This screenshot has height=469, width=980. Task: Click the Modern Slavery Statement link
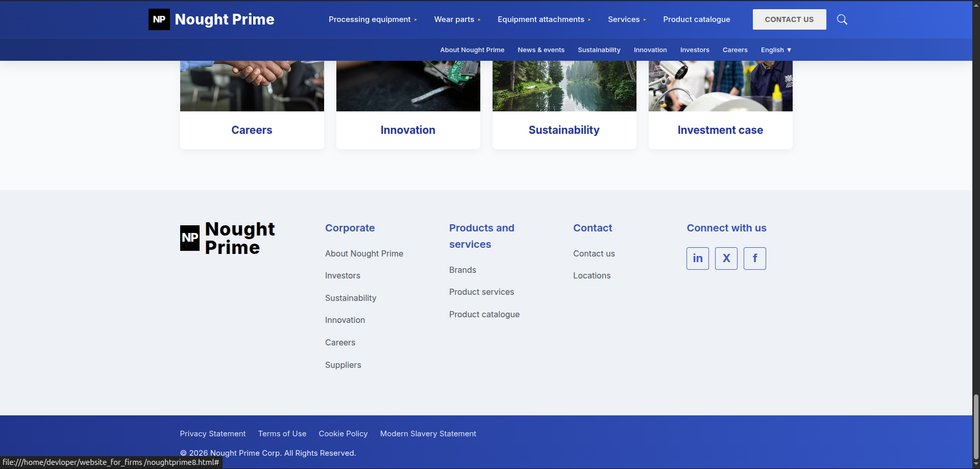pos(428,434)
